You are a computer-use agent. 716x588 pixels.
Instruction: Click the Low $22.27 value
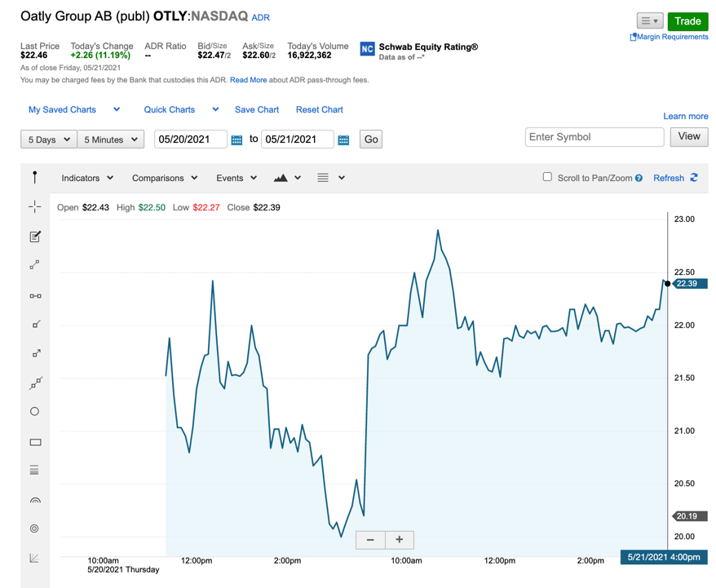pyautogui.click(x=206, y=208)
